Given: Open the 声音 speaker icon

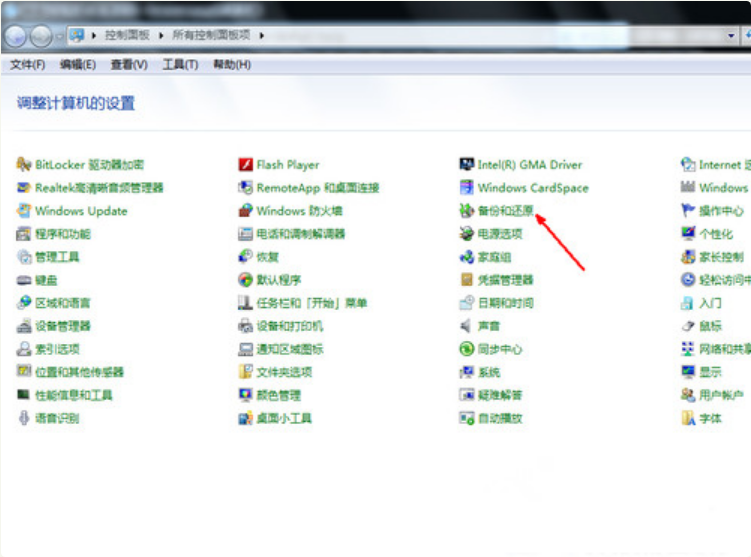Looking at the screenshot, I should [x=467, y=326].
